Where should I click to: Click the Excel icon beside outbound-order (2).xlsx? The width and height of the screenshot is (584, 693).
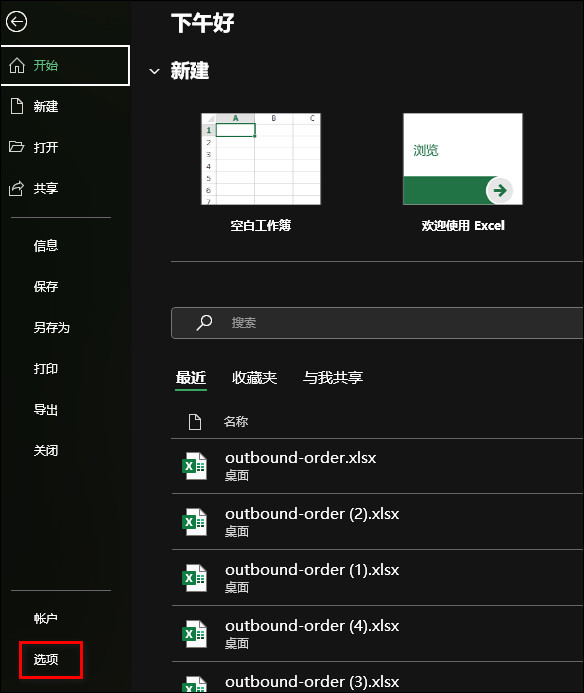(x=195, y=522)
